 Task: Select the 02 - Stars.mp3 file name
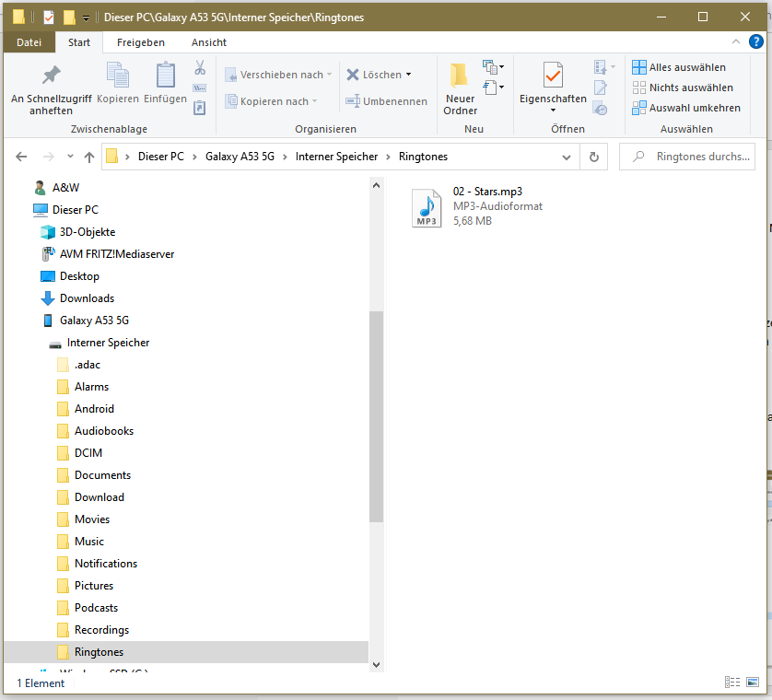coord(487,192)
